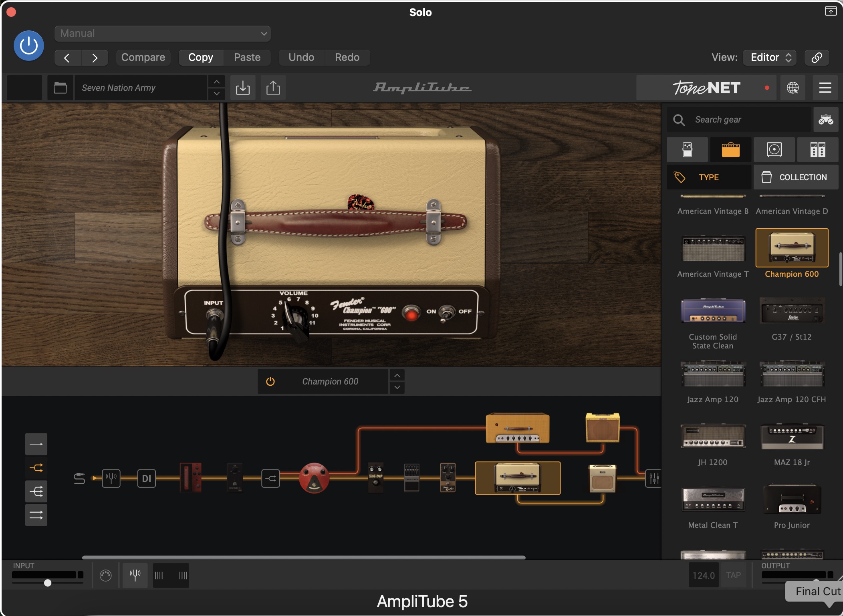Image resolution: width=843 pixels, height=616 pixels.
Task: Toggle the plugin power bypass button
Action: pos(29,46)
